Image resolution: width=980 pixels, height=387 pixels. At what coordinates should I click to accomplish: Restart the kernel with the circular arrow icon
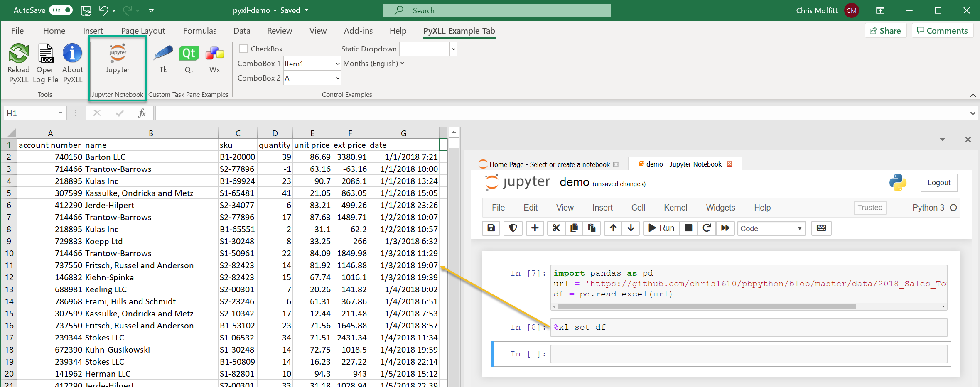coord(707,228)
